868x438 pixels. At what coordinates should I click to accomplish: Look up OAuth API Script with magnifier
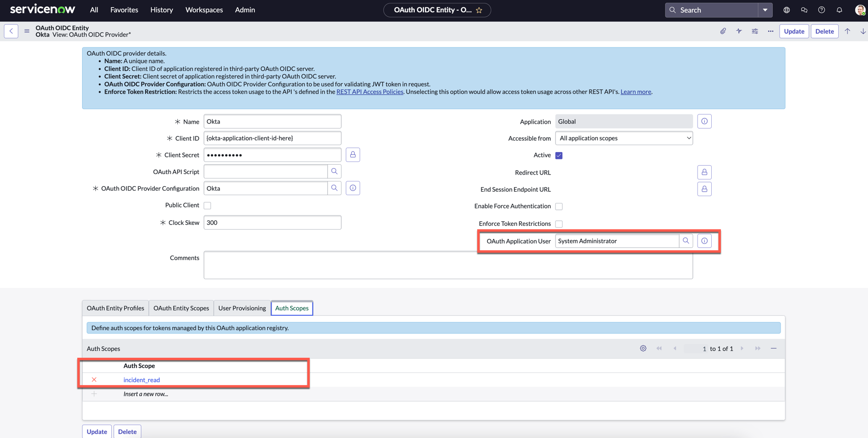point(334,172)
